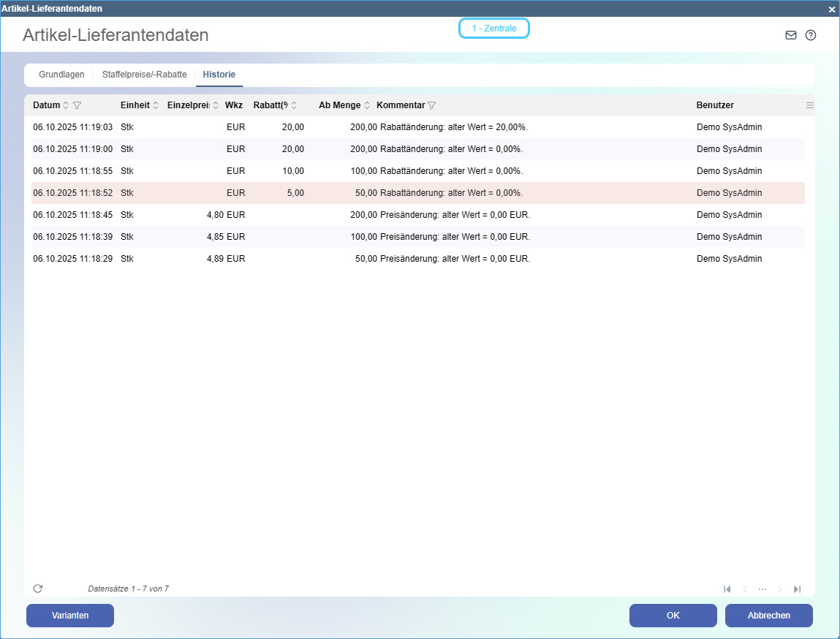Go to the last page of records
This screenshot has width=840, height=639.
point(797,589)
